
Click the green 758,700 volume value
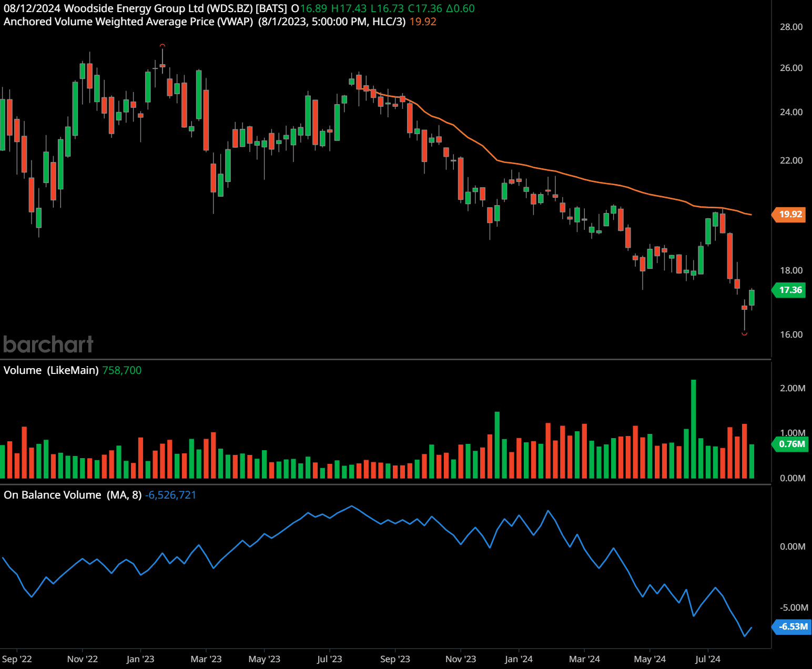tap(122, 370)
